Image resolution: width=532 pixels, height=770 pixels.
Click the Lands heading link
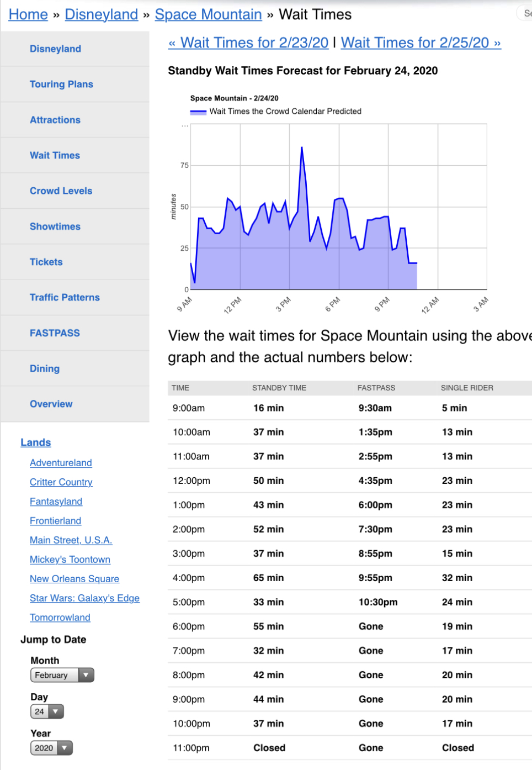pos(35,442)
